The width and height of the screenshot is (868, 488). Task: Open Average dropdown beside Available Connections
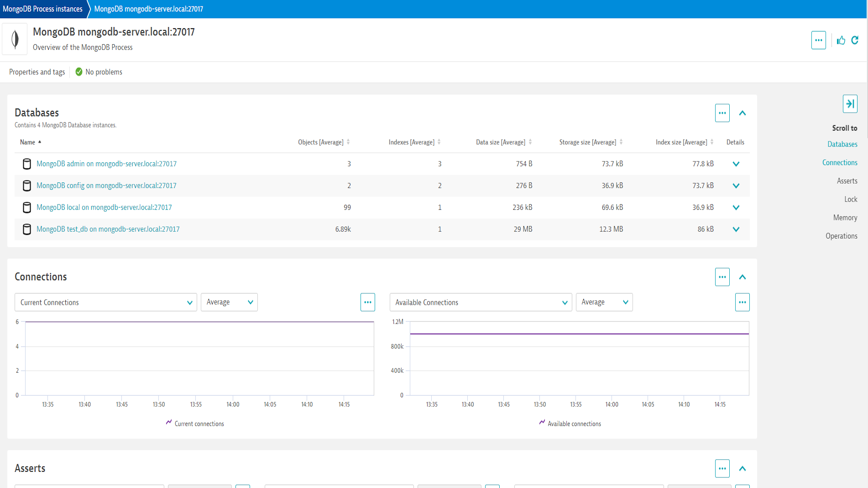tap(604, 302)
